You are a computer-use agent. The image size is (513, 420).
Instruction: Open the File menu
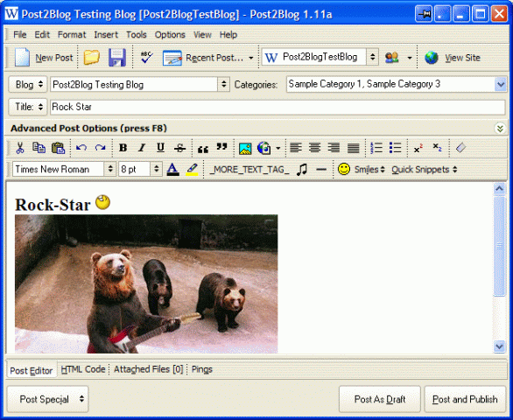[x=19, y=35]
